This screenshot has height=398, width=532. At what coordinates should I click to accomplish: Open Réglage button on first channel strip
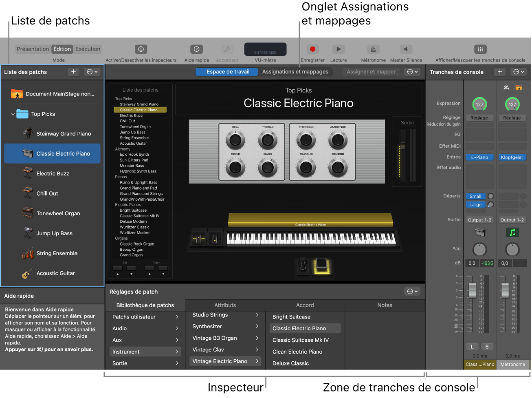(x=479, y=118)
